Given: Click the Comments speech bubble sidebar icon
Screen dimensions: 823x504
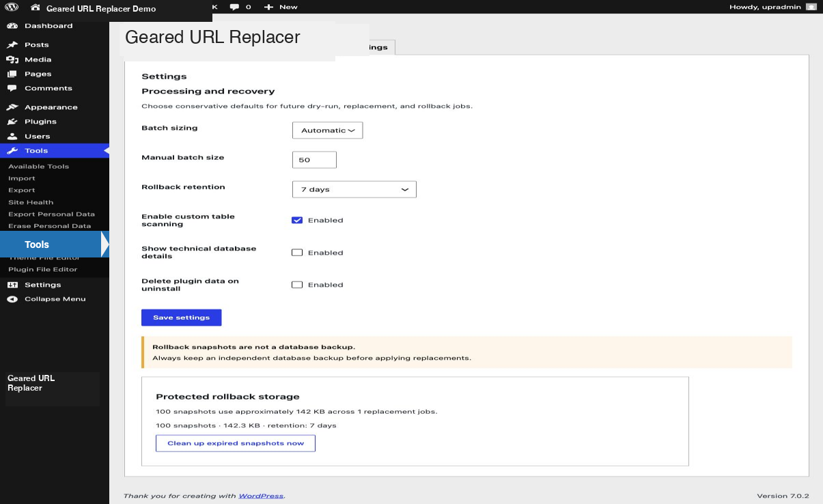Looking at the screenshot, I should (12, 88).
